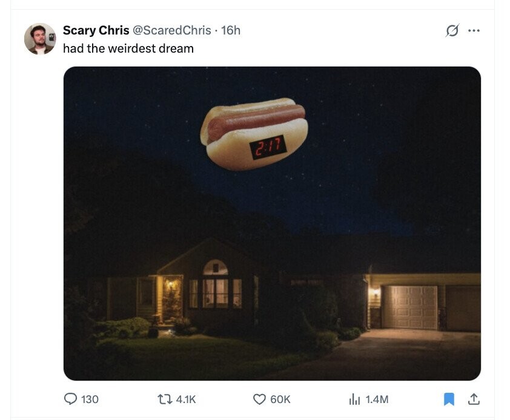Remove the bookmark using the blue bookmark icon
Viewport: 510px width, 420px height.
[x=449, y=399]
